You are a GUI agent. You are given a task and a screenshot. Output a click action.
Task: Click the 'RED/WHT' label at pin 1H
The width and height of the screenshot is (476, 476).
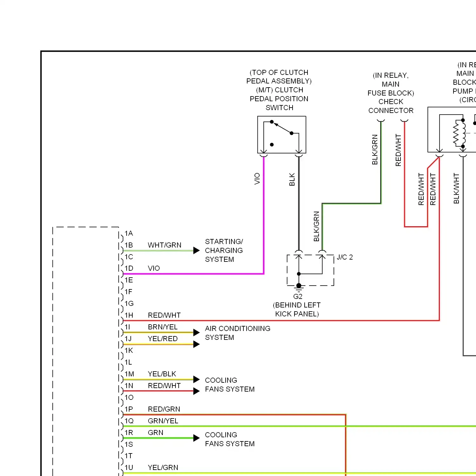point(164,315)
